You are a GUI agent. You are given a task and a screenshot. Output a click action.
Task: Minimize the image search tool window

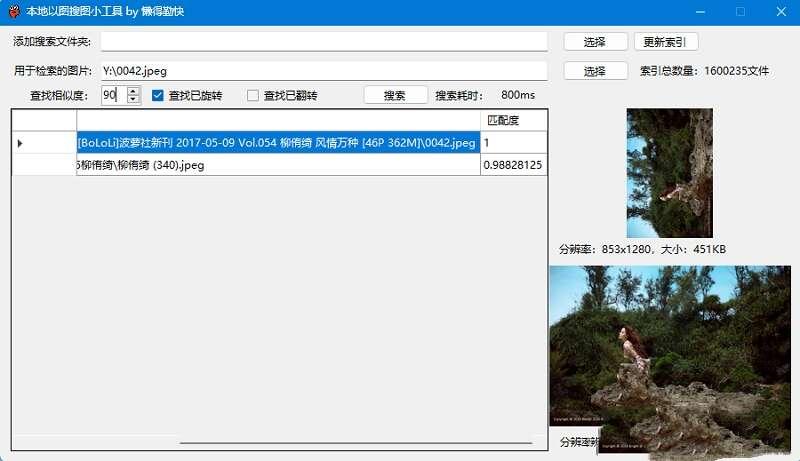(x=696, y=12)
